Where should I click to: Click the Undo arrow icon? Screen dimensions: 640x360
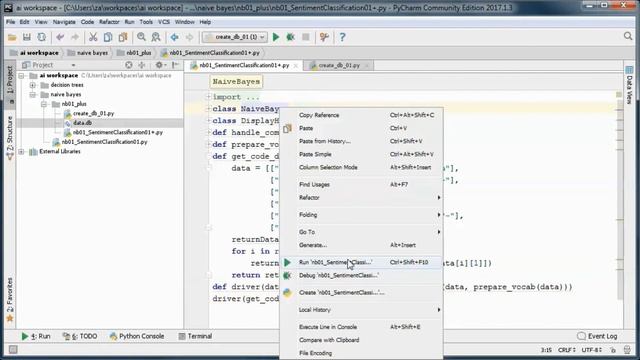(x=60, y=38)
